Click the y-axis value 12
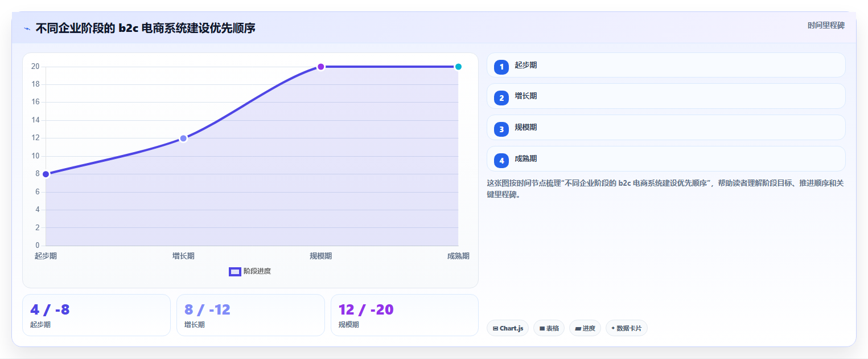Image resolution: width=868 pixels, height=359 pixels. pyautogui.click(x=35, y=138)
